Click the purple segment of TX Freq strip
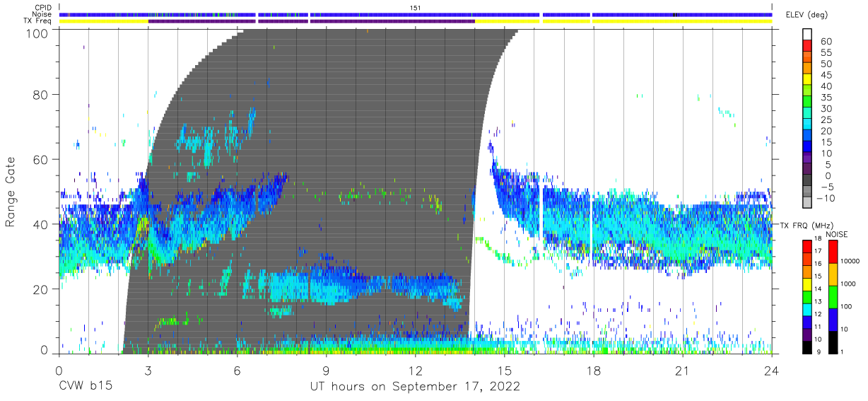868x401 pixels. point(311,21)
